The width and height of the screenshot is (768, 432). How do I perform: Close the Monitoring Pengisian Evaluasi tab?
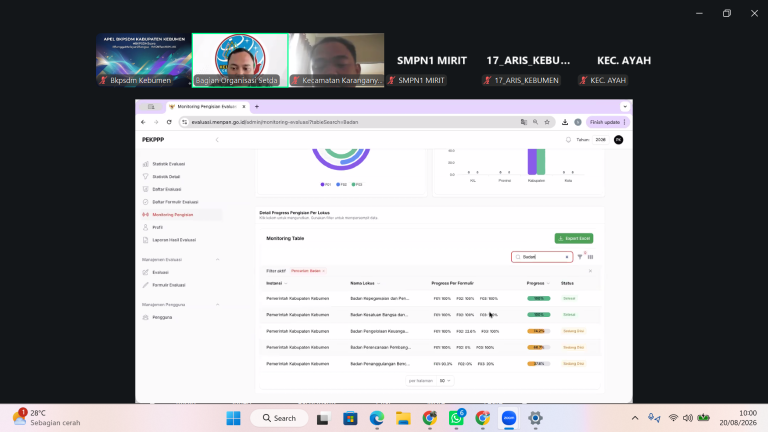(x=243, y=107)
